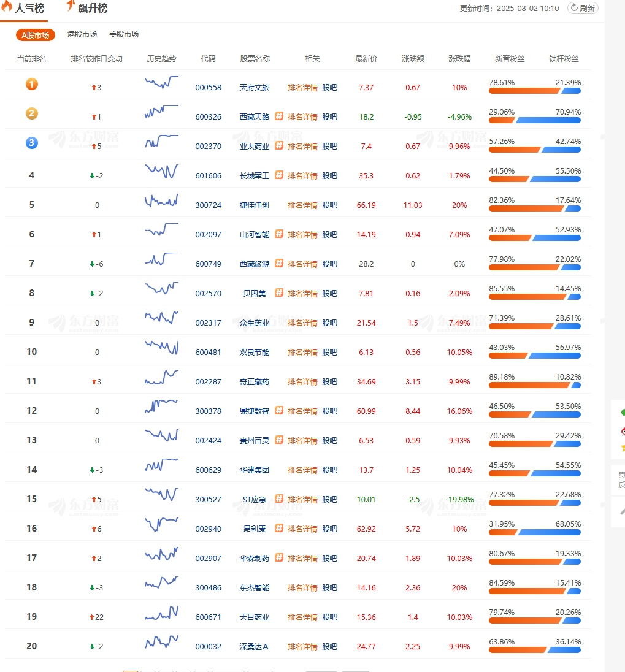Click the orange # icon beside 亚太药业

click(279, 145)
